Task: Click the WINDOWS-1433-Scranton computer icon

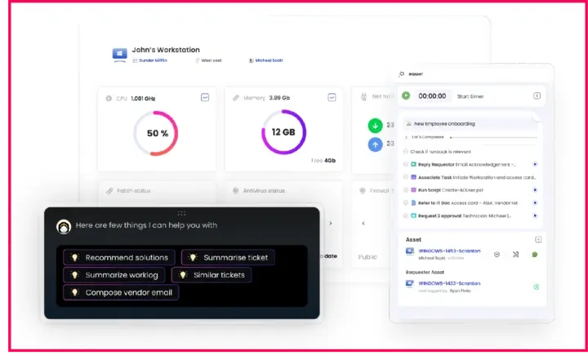Action: point(410,284)
